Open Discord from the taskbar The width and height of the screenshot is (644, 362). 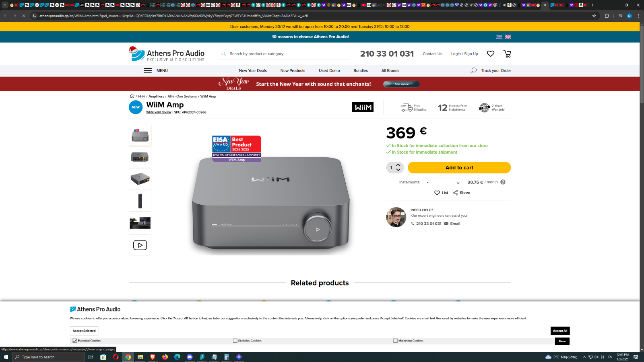[190, 357]
